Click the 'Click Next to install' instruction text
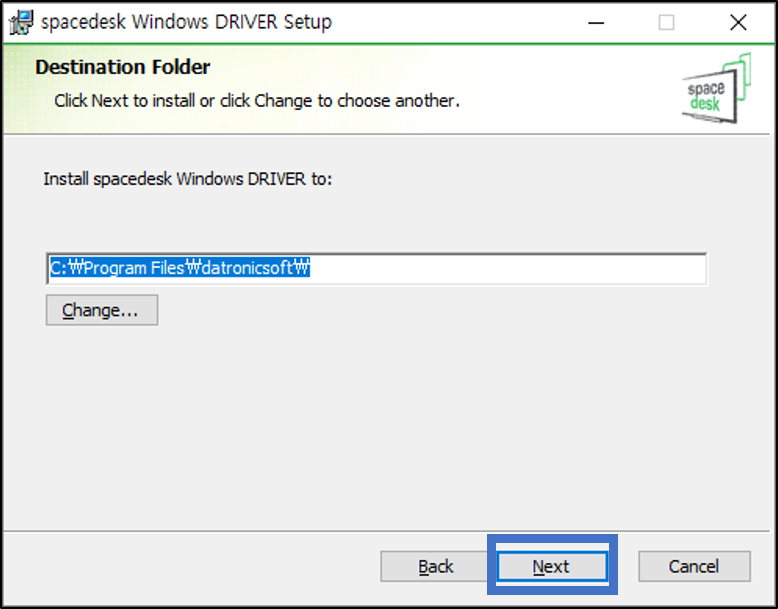The height and width of the screenshot is (609, 778). [x=257, y=101]
